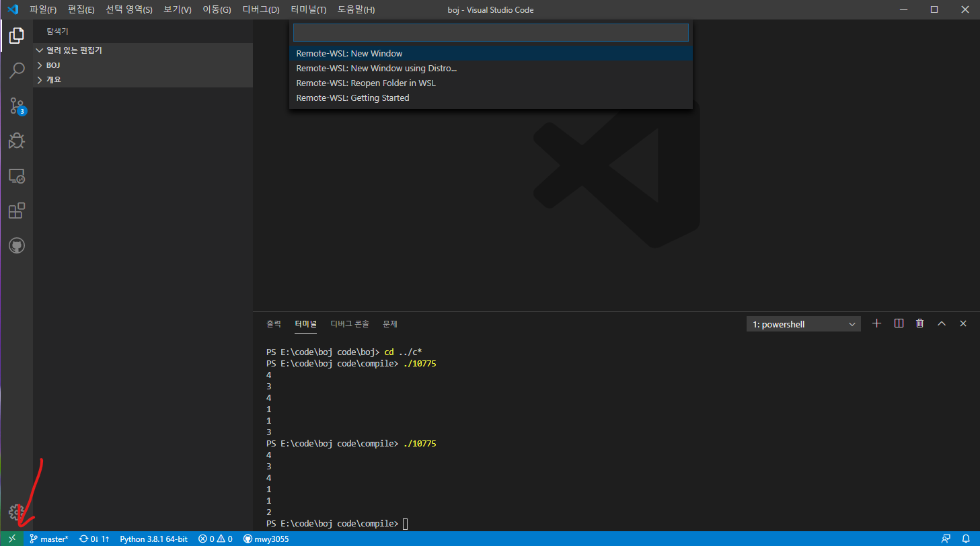980x546 pixels.
Task: Open the terminal selector dropdown '1: powershell'
Action: [x=804, y=324]
